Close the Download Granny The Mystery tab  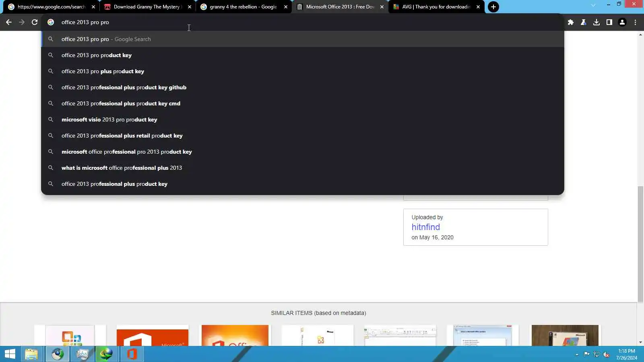point(190,7)
